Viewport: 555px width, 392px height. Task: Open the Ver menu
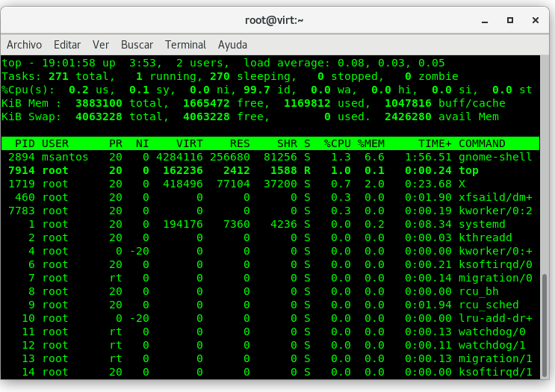click(101, 45)
